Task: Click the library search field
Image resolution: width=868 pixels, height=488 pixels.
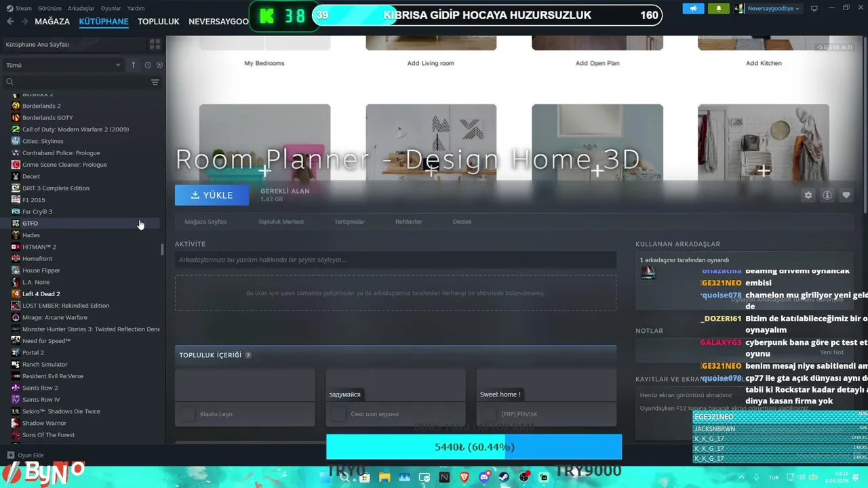Action: (76, 82)
